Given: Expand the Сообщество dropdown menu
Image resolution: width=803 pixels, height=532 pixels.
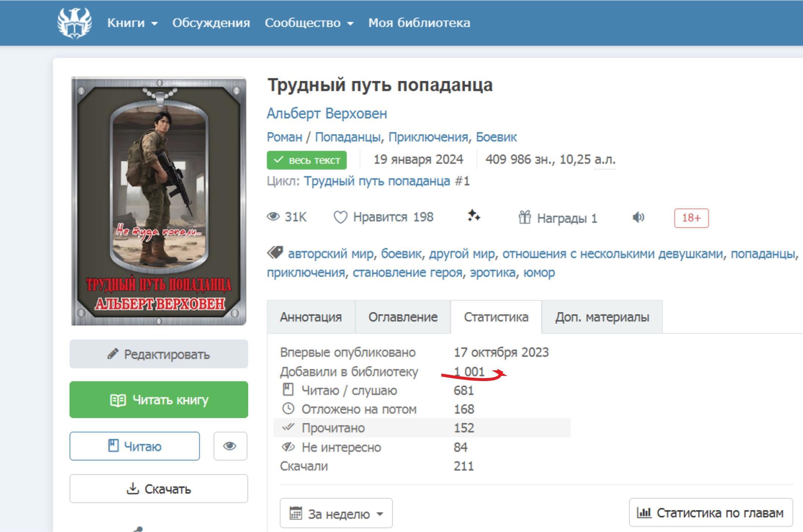Looking at the screenshot, I should (309, 23).
